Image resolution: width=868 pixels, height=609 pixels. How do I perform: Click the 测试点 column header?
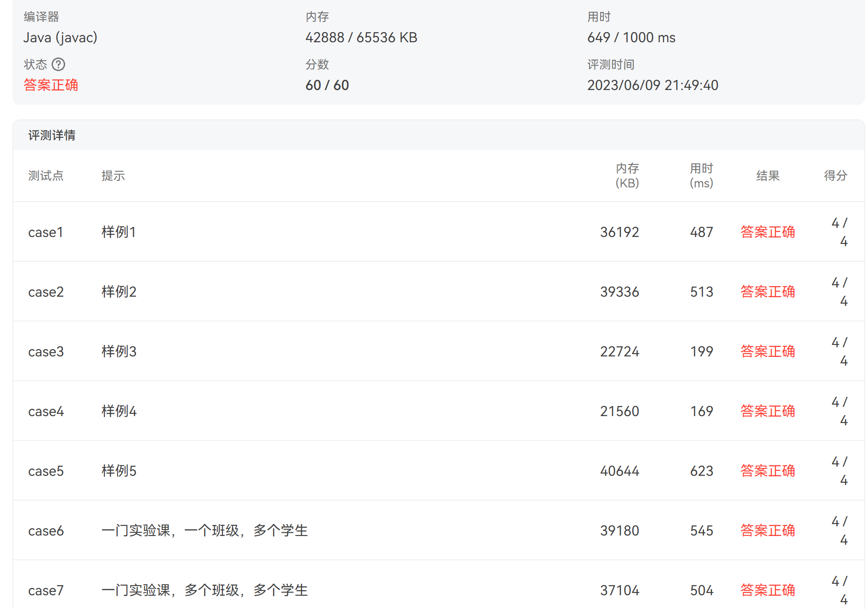pyautogui.click(x=45, y=175)
